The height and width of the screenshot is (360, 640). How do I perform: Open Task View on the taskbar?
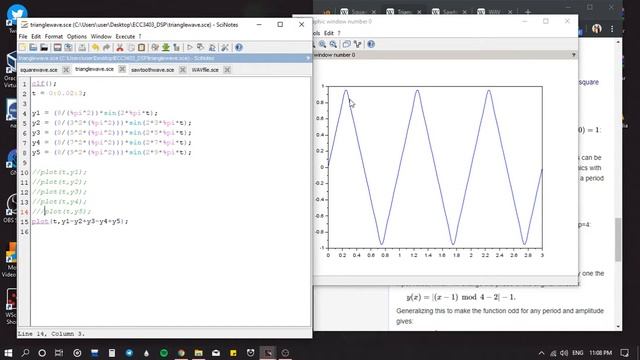pos(59,353)
